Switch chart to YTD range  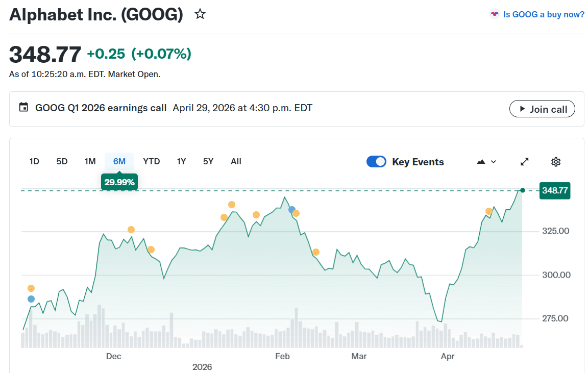(152, 162)
